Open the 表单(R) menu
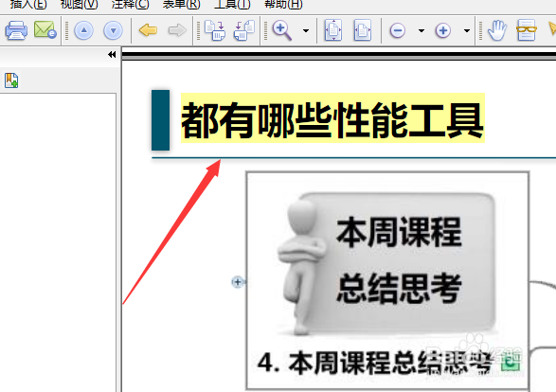Viewport: 556px width, 392px height. 181,4
